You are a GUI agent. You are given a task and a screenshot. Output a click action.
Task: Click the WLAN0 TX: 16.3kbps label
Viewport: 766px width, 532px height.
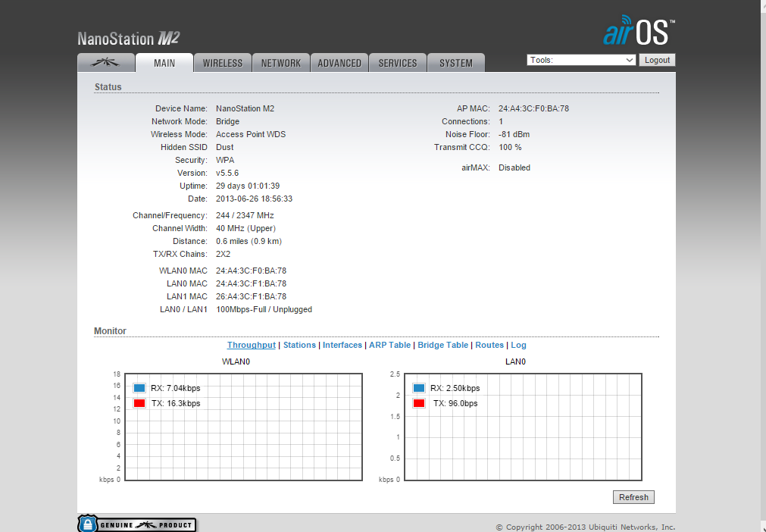pos(176,403)
